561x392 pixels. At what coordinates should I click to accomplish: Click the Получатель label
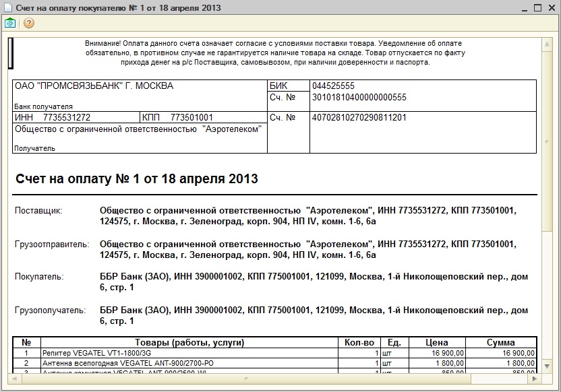click(x=34, y=148)
